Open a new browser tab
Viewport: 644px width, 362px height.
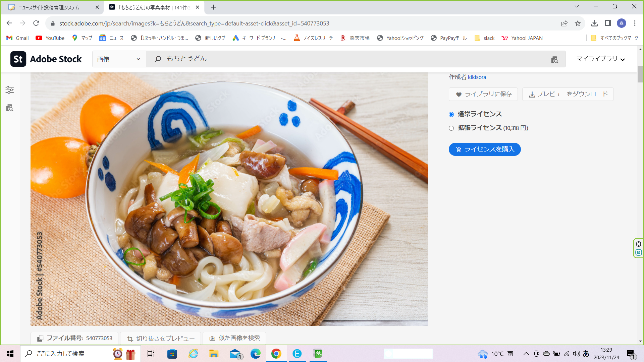click(x=213, y=7)
